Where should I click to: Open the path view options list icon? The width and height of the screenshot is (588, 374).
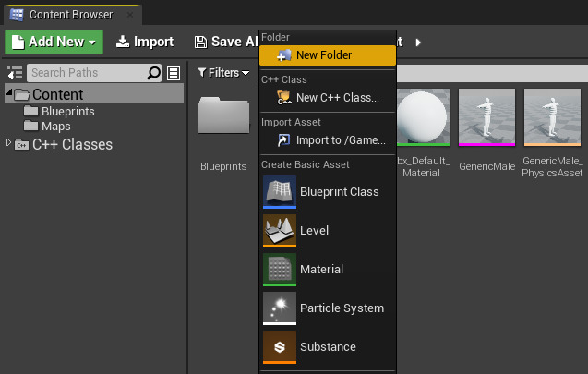tap(174, 73)
